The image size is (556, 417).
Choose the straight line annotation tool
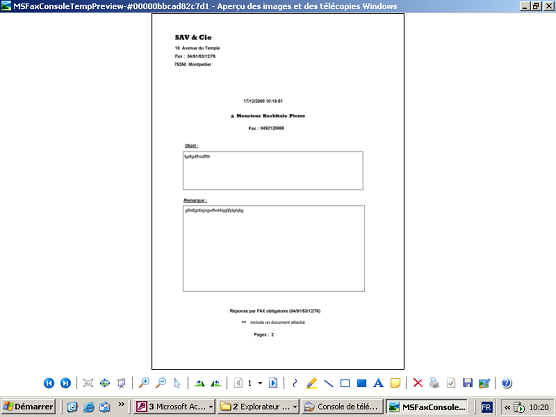[328, 383]
